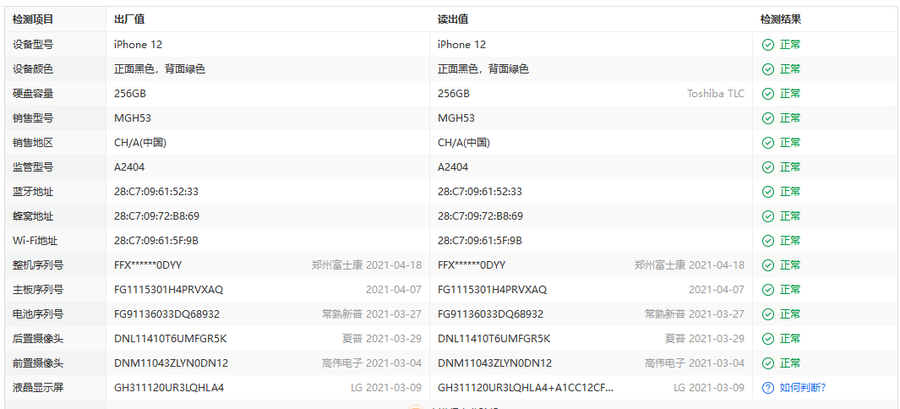This screenshot has height=409, width=900.
Task: Click the green check icon for Wi-Fi地址
Action: click(x=768, y=240)
